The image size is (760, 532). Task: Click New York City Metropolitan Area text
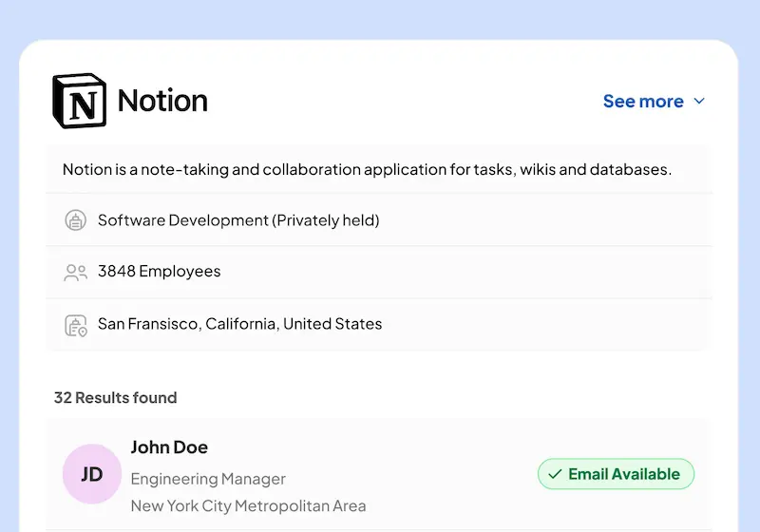click(x=248, y=505)
